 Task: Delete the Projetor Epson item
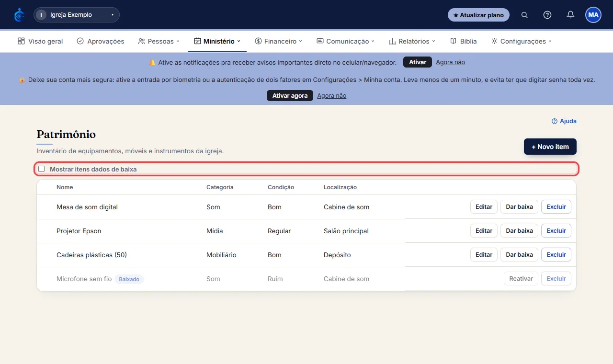click(556, 231)
